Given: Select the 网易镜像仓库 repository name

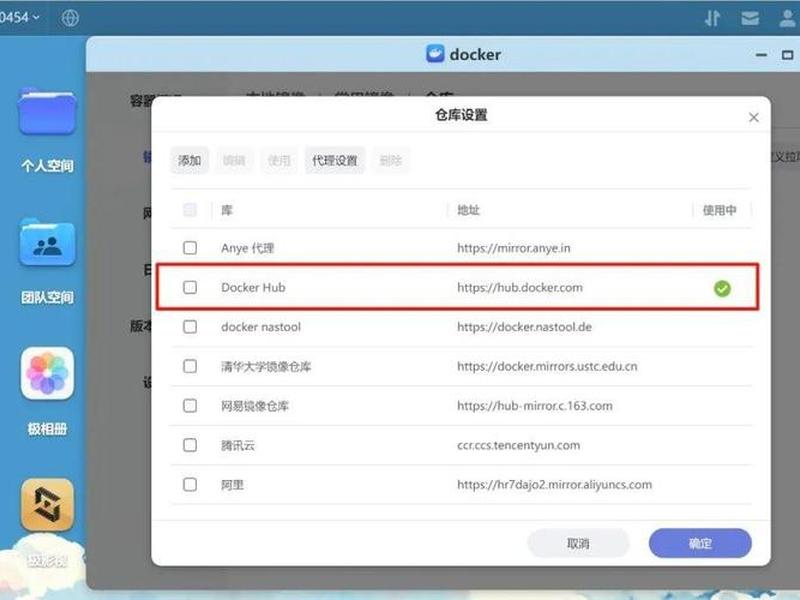Looking at the screenshot, I should (255, 406).
